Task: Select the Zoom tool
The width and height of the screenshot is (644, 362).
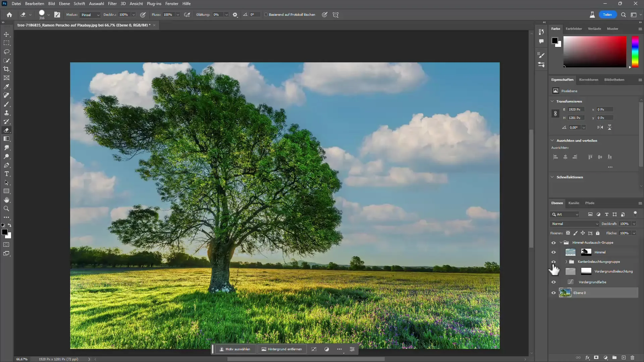Action: pos(6,208)
